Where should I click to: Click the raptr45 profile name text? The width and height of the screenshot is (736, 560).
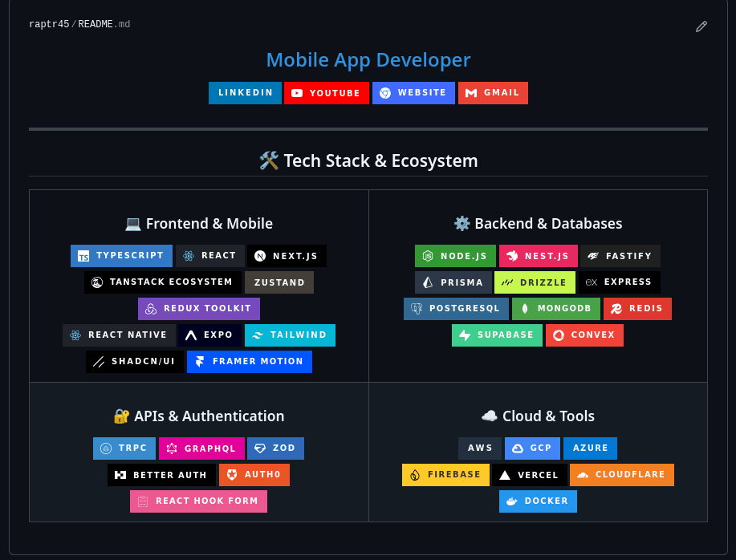(49, 24)
